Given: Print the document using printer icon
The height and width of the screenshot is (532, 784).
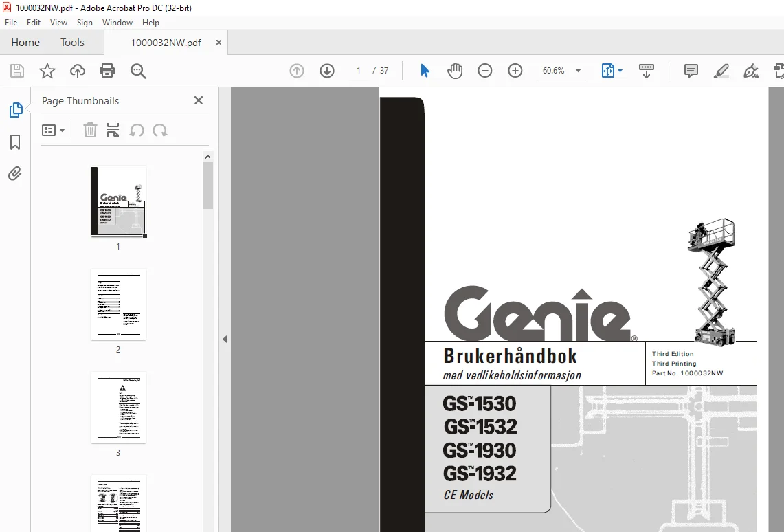Looking at the screenshot, I should click(107, 71).
